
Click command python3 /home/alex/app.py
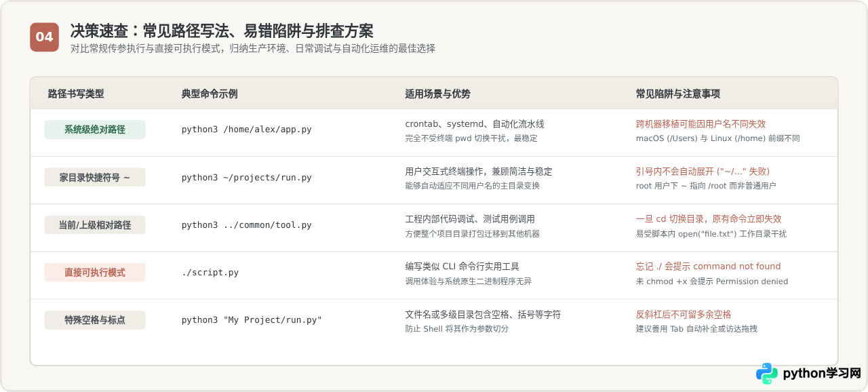pyautogui.click(x=247, y=130)
